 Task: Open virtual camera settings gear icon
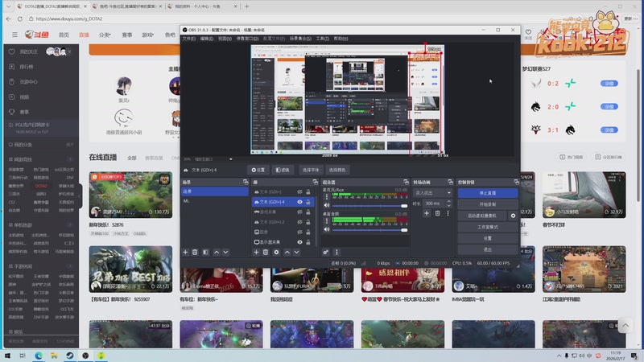click(513, 216)
